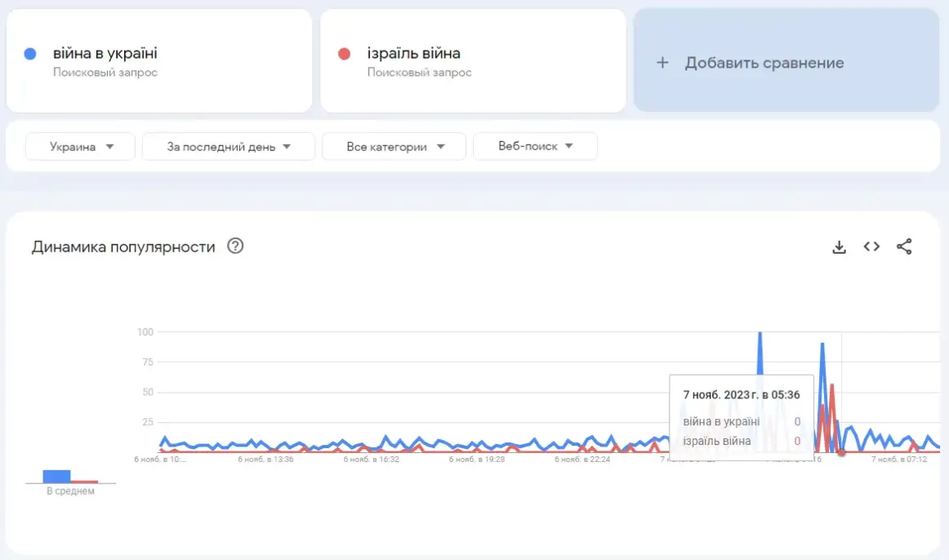
Task: Expand the Украина region dropdown
Action: click(80, 146)
